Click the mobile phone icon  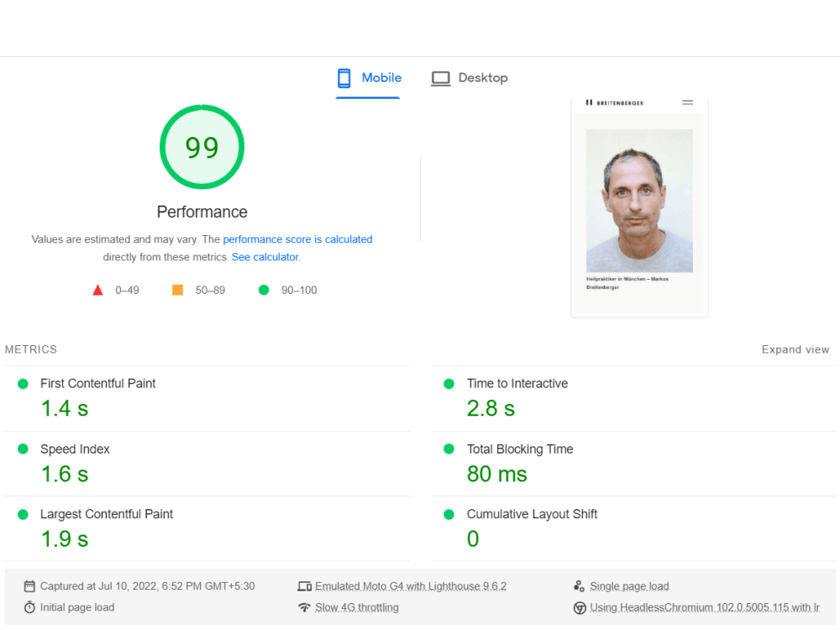344,78
